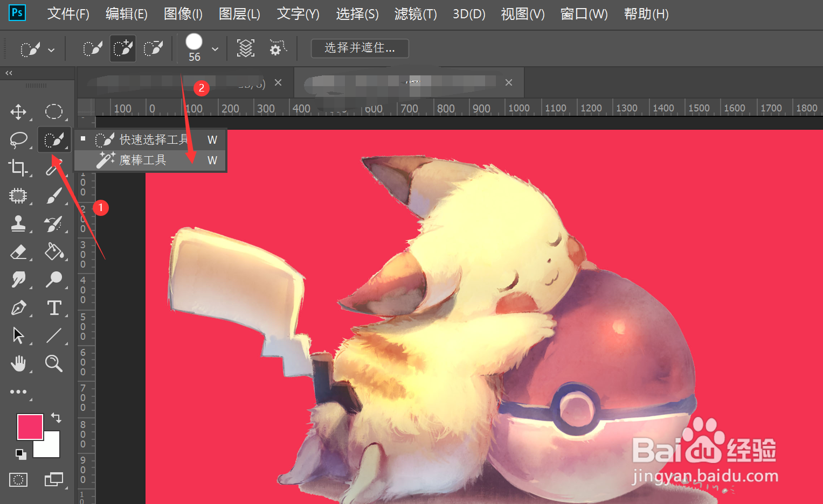Open the 文字(Y) menu
Image resolution: width=823 pixels, height=504 pixels.
(x=298, y=14)
